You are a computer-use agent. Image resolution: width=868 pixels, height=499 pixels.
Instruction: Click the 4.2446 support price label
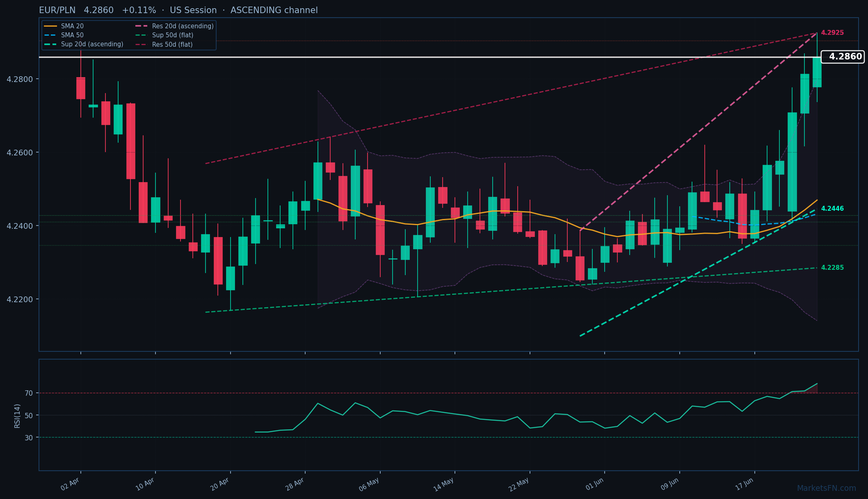832,209
